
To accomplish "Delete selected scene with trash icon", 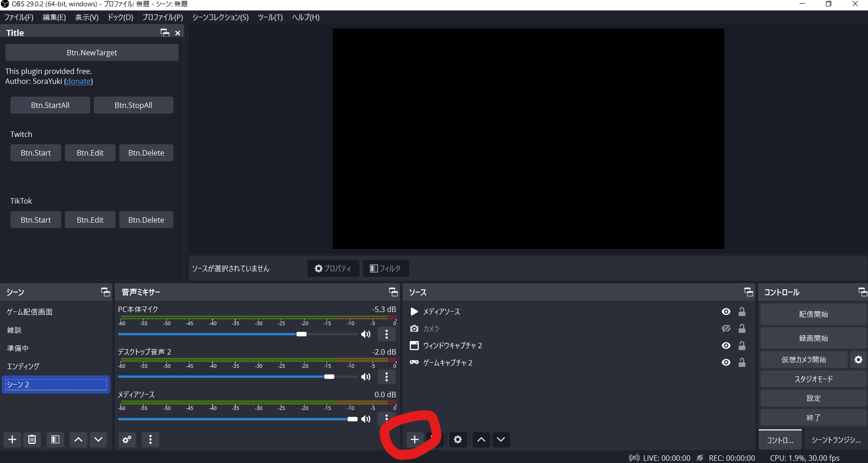I will pyautogui.click(x=32, y=439).
